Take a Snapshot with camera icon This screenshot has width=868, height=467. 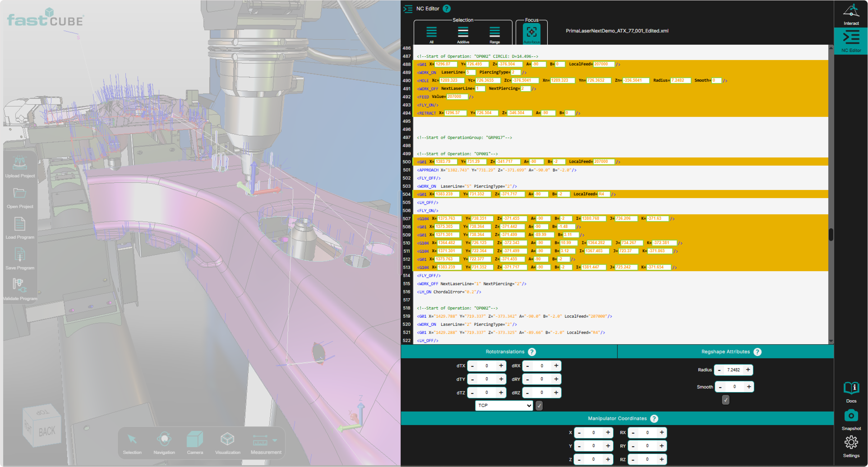(x=851, y=416)
